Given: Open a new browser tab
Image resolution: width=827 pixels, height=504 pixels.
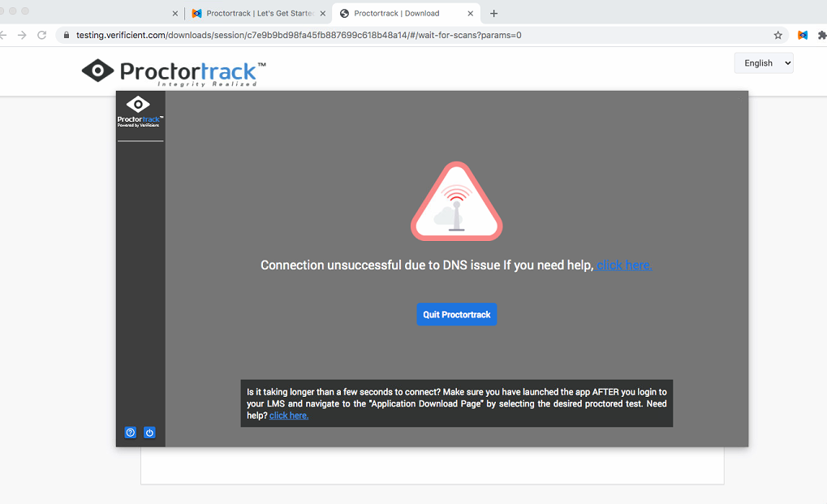Looking at the screenshot, I should pyautogui.click(x=493, y=14).
